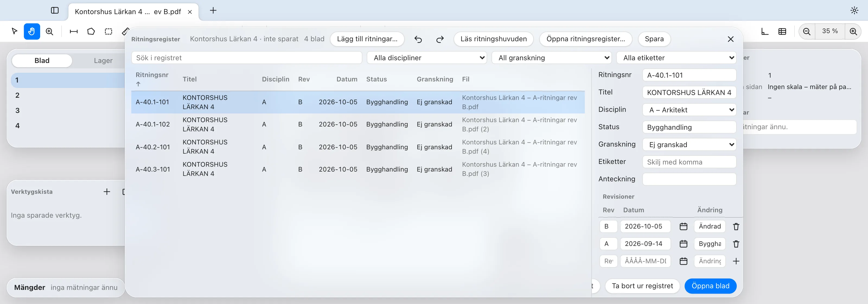
Task: Sort by Ritningsnr column header
Action: click(x=152, y=79)
